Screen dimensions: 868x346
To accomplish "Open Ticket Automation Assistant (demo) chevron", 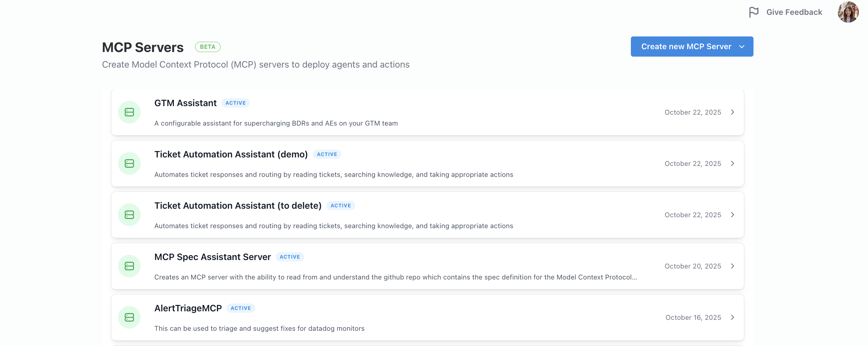I will (733, 163).
